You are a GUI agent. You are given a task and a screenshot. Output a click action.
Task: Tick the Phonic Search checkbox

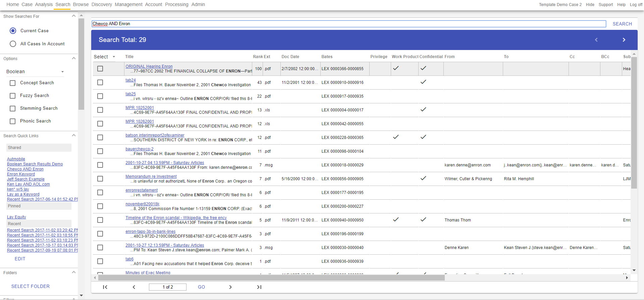click(13, 121)
